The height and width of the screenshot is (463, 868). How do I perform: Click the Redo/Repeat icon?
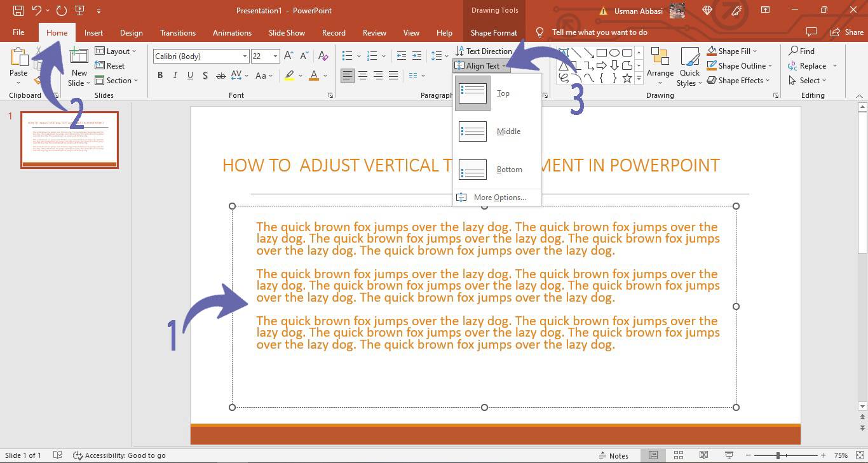[61, 10]
